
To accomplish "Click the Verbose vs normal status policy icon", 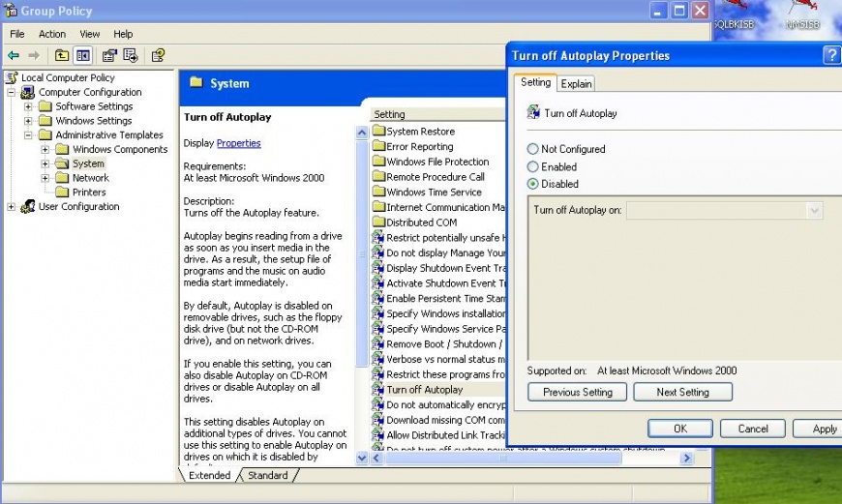I will pyautogui.click(x=378, y=359).
